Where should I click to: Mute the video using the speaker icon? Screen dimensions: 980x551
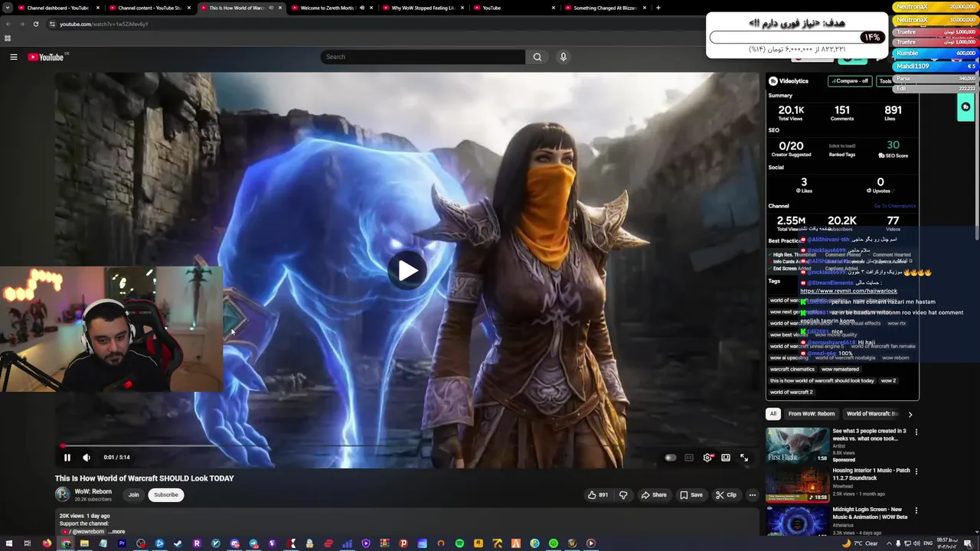pos(87,458)
